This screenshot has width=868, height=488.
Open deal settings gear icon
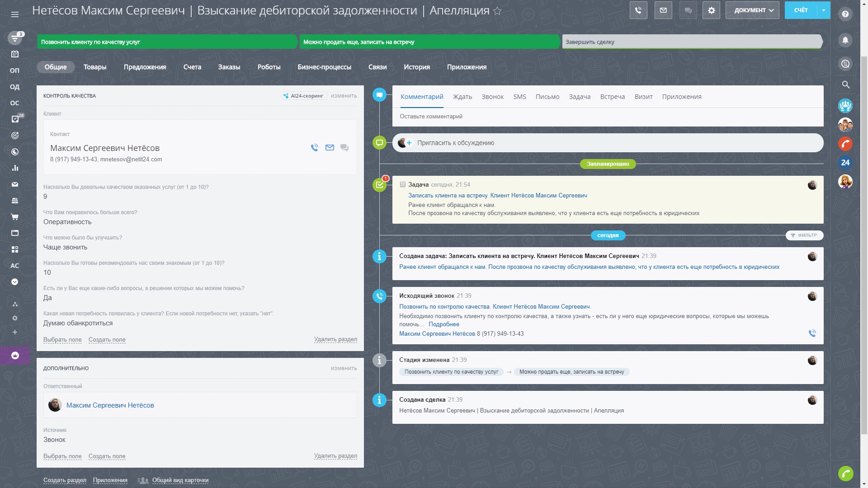point(711,10)
